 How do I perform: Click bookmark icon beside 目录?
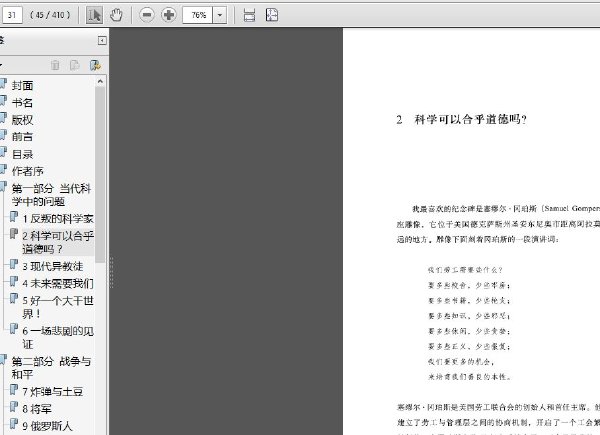coord(3,153)
